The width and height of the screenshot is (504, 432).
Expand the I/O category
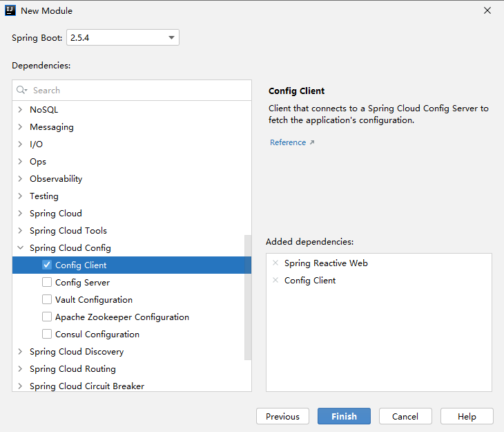click(20, 144)
